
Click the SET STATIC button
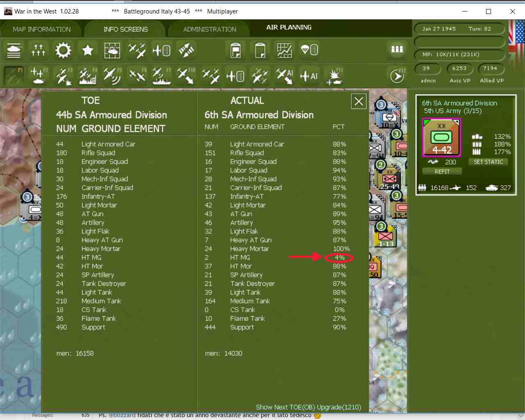[x=488, y=162]
